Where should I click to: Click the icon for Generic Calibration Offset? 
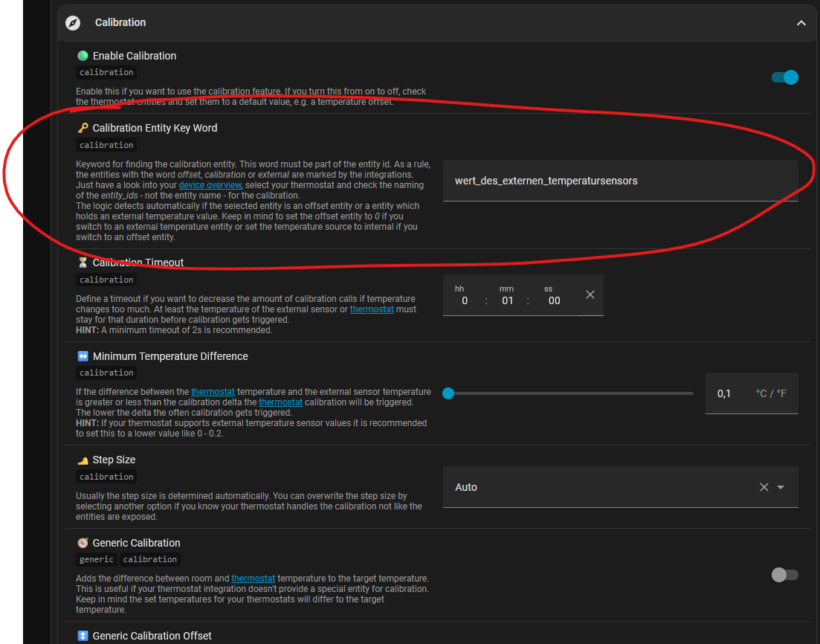point(83,636)
